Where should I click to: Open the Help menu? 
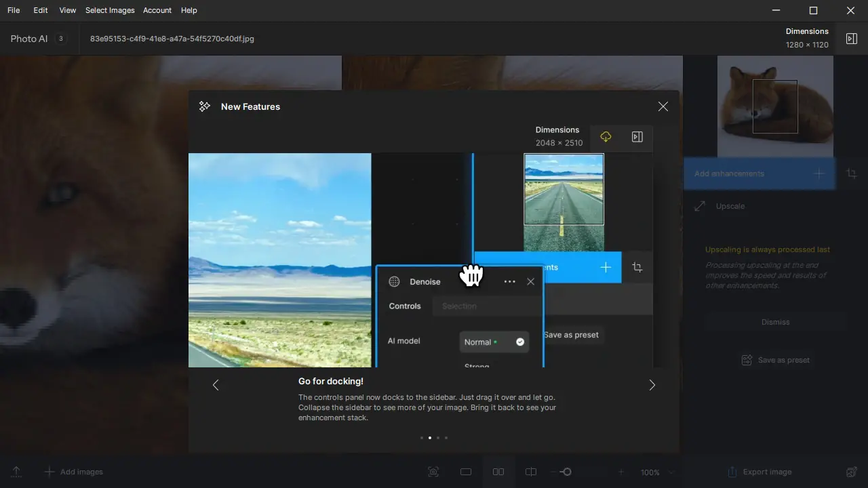coord(189,10)
